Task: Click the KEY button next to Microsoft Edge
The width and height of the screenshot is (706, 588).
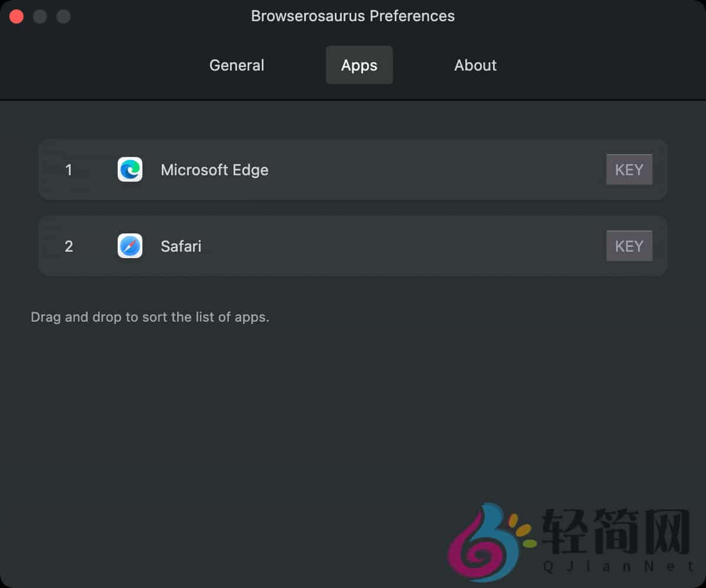Action: (629, 169)
